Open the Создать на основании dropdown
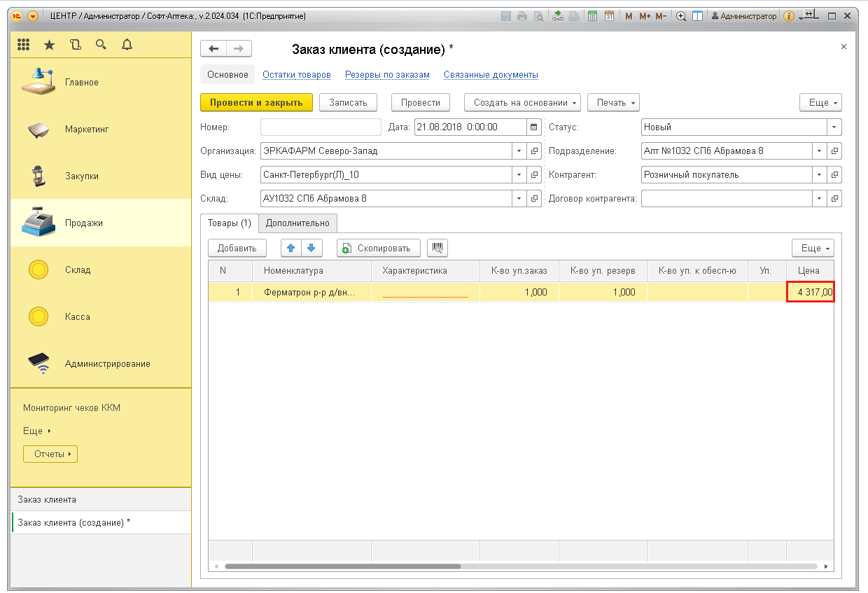 (x=522, y=103)
